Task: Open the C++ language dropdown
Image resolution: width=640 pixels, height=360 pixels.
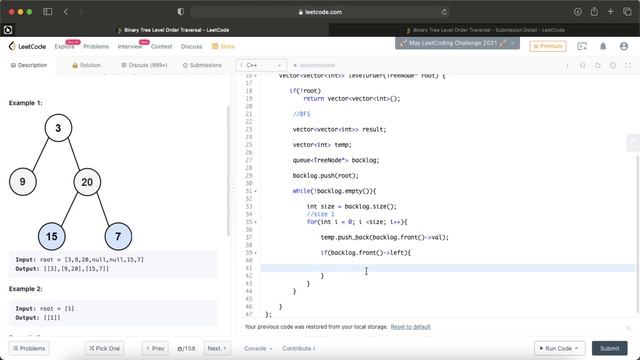Action: [261, 65]
